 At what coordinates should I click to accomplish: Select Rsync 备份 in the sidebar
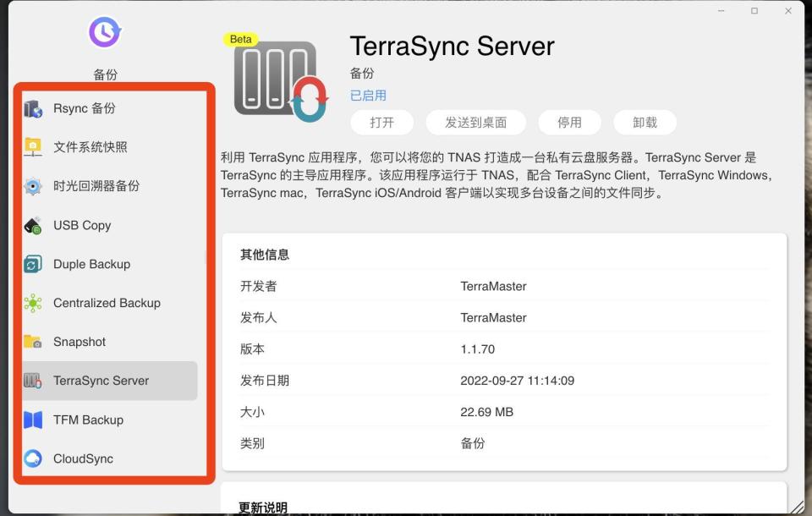pos(110,108)
